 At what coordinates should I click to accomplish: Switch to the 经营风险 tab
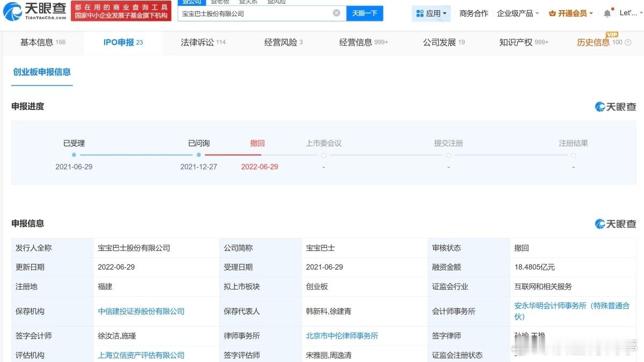tap(283, 42)
